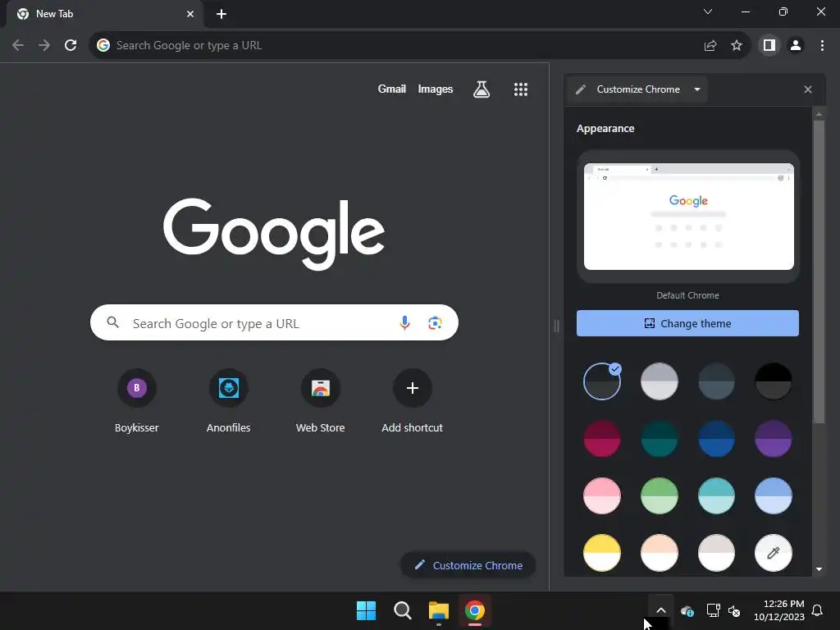The width and height of the screenshot is (840, 630).
Task: Open the clock showing 12:26 PM
Action: coord(779,610)
